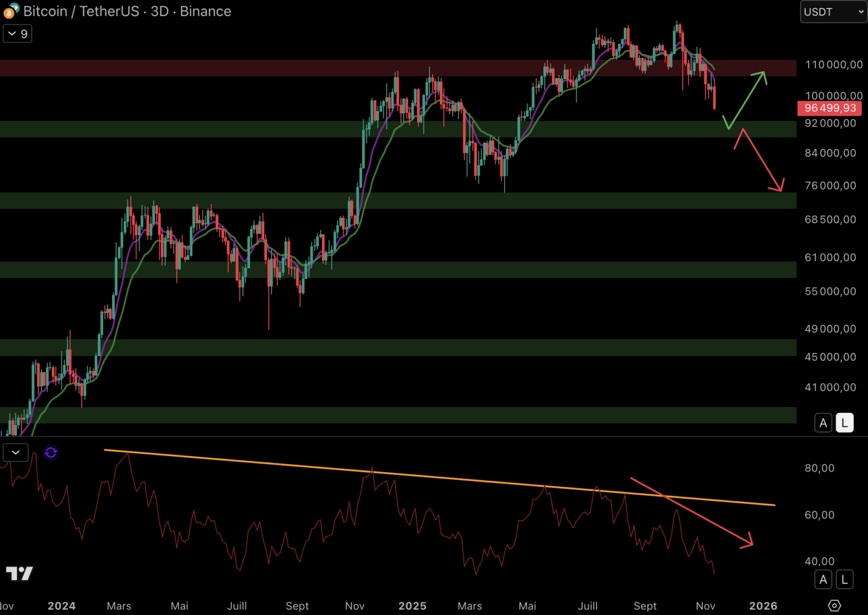Click the 2025 label on the time axis
Image resolution: width=868 pixels, height=615 pixels.
[412, 606]
